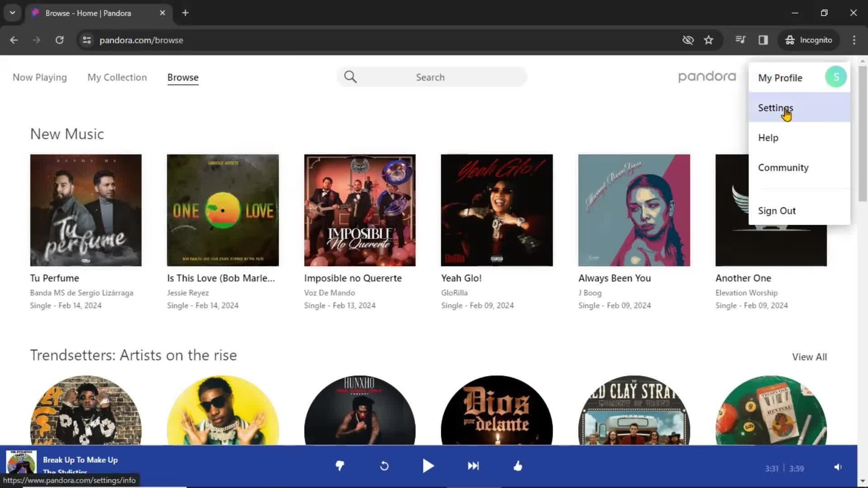Click the My Collection tab

point(117,77)
